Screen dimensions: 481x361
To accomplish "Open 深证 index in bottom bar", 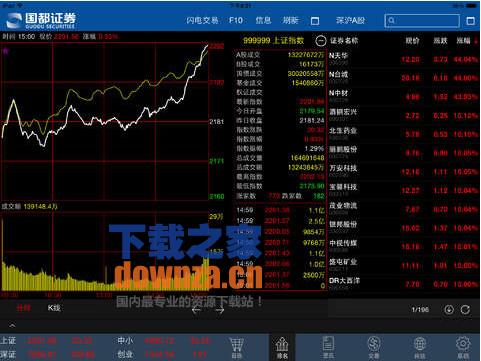I will coord(47,354).
